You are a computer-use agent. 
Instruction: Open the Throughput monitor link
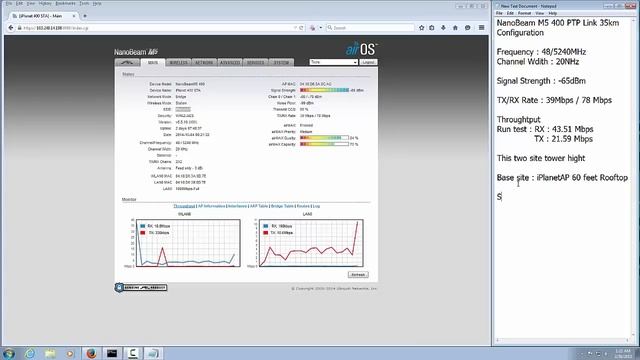[x=184, y=206]
